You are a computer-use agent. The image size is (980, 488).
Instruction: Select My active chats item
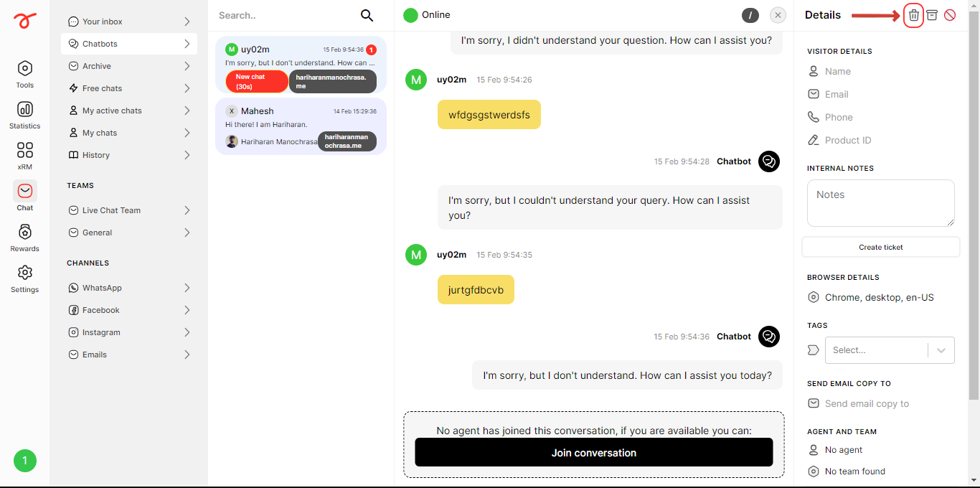[129, 111]
